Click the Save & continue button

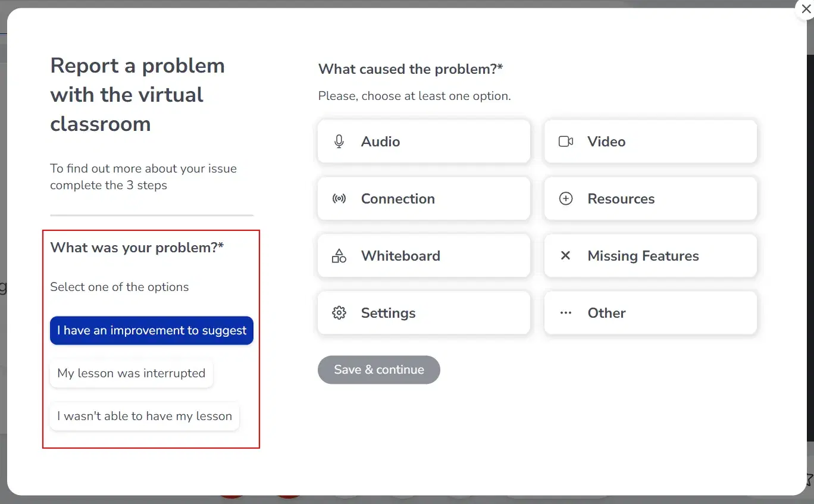point(379,370)
